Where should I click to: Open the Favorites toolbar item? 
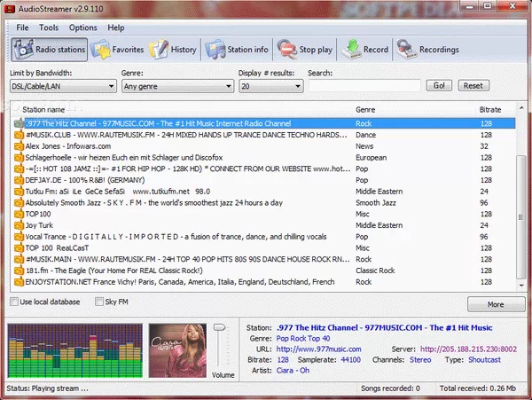coord(117,50)
